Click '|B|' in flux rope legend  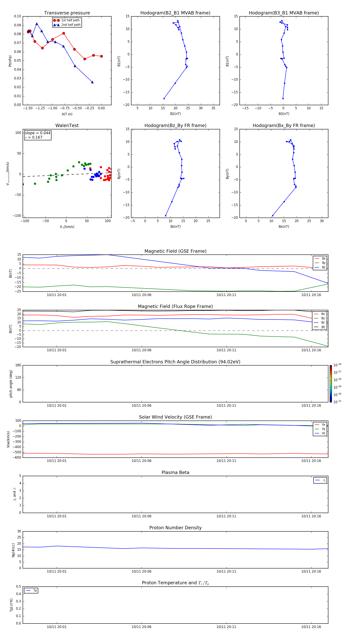pyautogui.click(x=323, y=327)
